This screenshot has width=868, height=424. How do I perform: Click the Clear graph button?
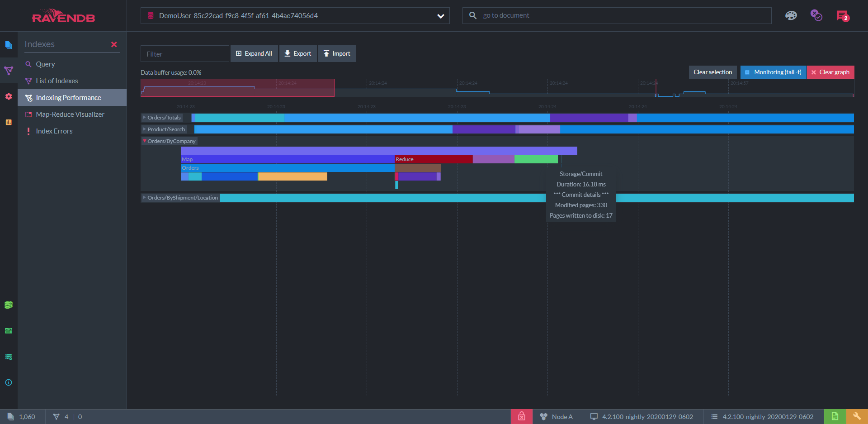(830, 72)
